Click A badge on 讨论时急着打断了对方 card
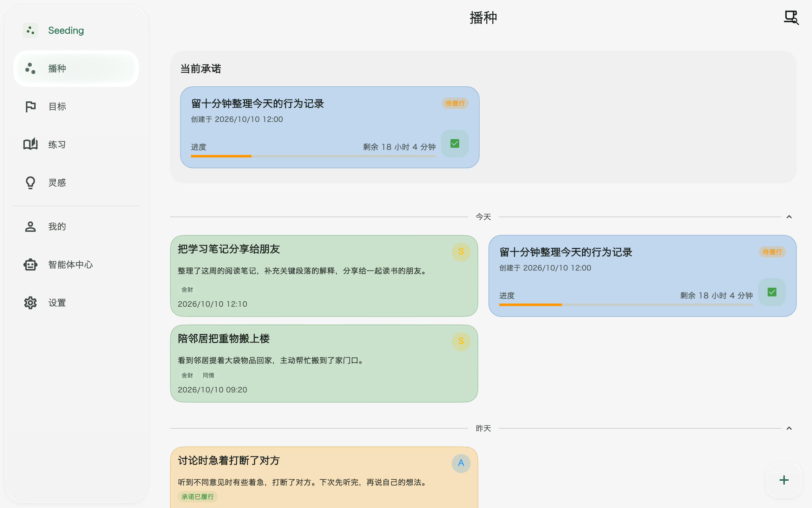Screen dimensions: 812x508 coord(461,463)
